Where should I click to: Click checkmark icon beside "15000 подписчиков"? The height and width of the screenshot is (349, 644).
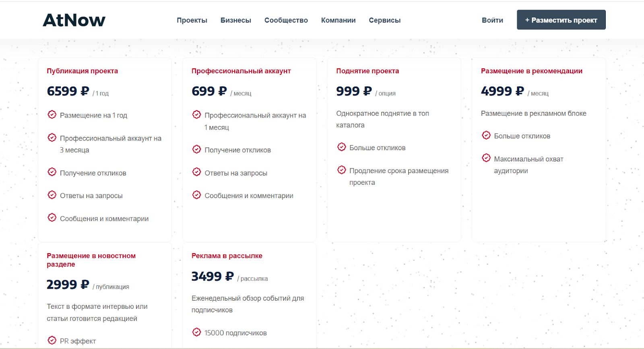[196, 332]
